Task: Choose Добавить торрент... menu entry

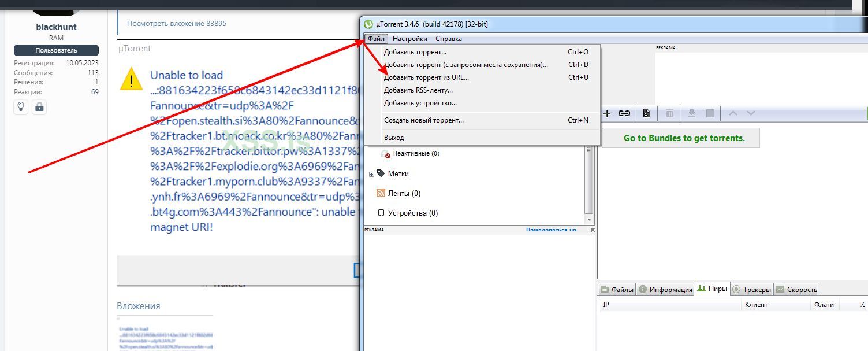Action: pyautogui.click(x=483, y=52)
